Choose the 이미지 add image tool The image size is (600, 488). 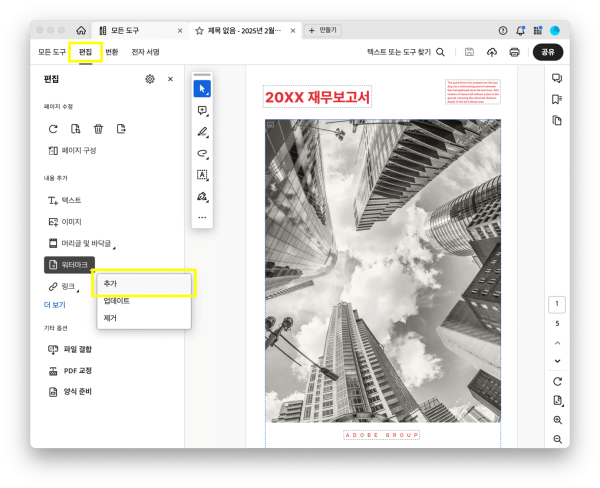coord(65,222)
